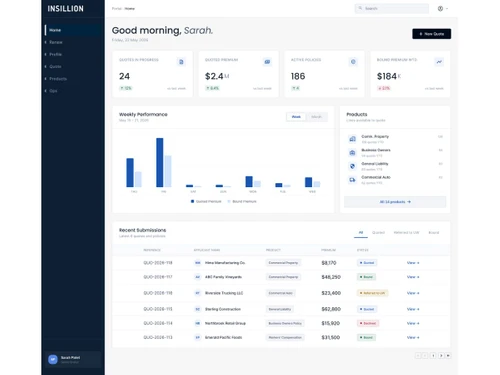Select the Quoted submissions tab
Viewport: 500px width, 375px height.
(378, 233)
